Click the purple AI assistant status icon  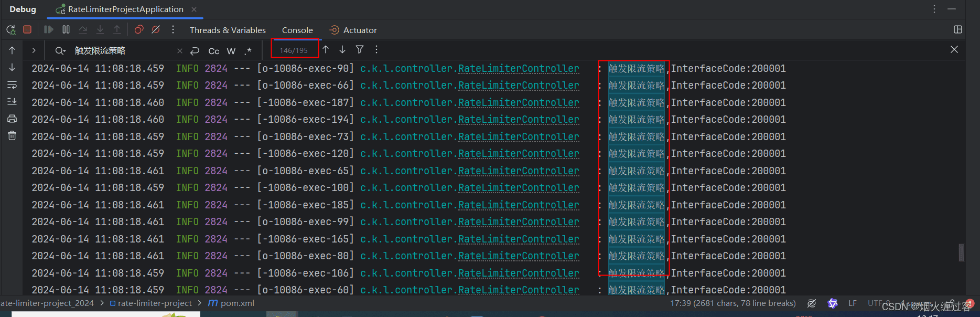coord(833,303)
